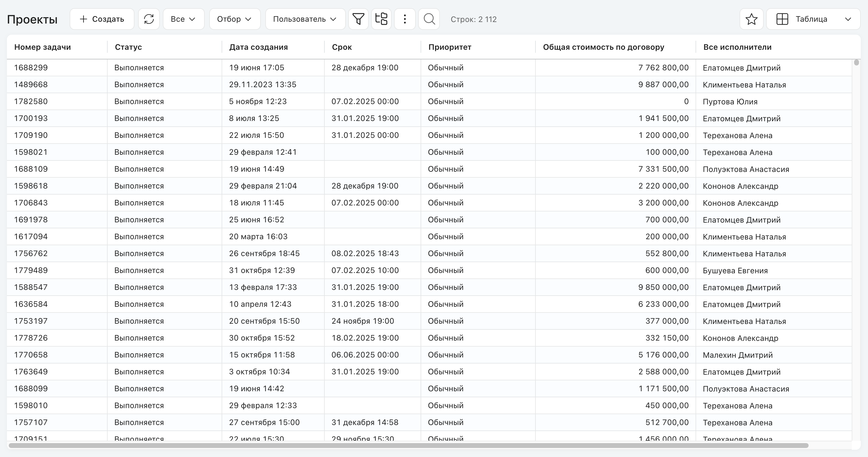The width and height of the screenshot is (868, 457).
Task: Click the vertical scrollbar thumb
Action: pos(857,63)
